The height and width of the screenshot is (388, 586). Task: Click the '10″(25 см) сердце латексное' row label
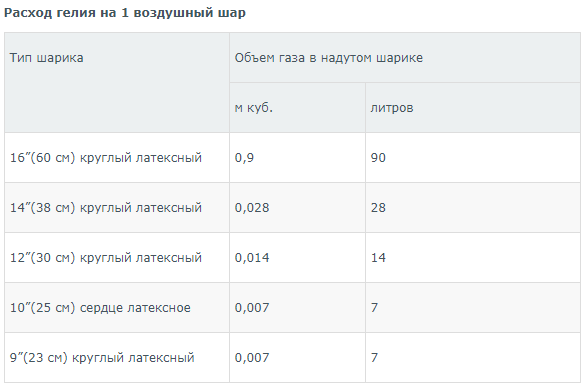(x=100, y=308)
